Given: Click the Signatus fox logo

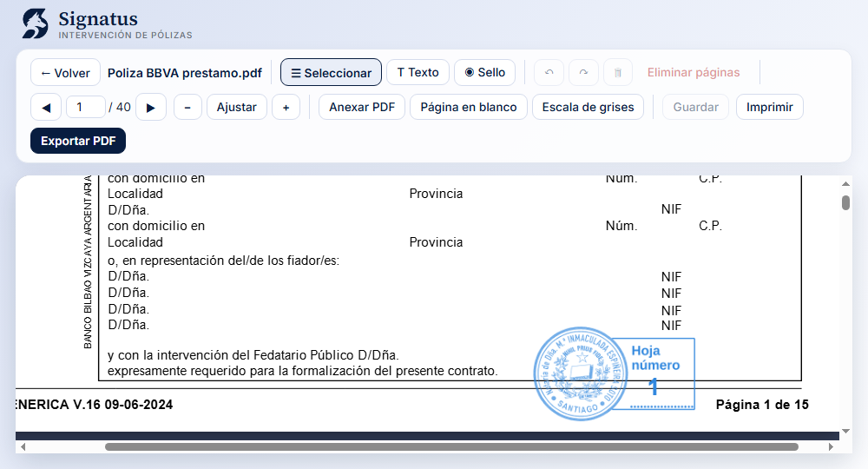Looking at the screenshot, I should click(x=35, y=24).
